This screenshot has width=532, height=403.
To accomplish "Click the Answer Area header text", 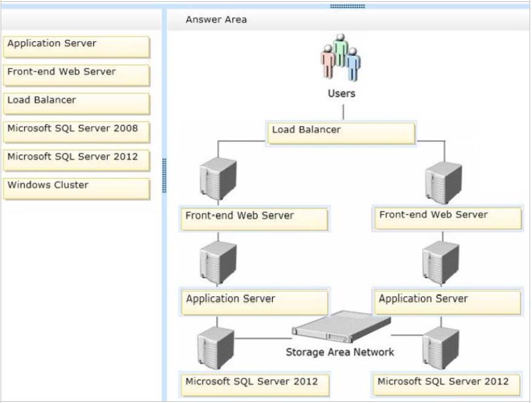I will (216, 19).
